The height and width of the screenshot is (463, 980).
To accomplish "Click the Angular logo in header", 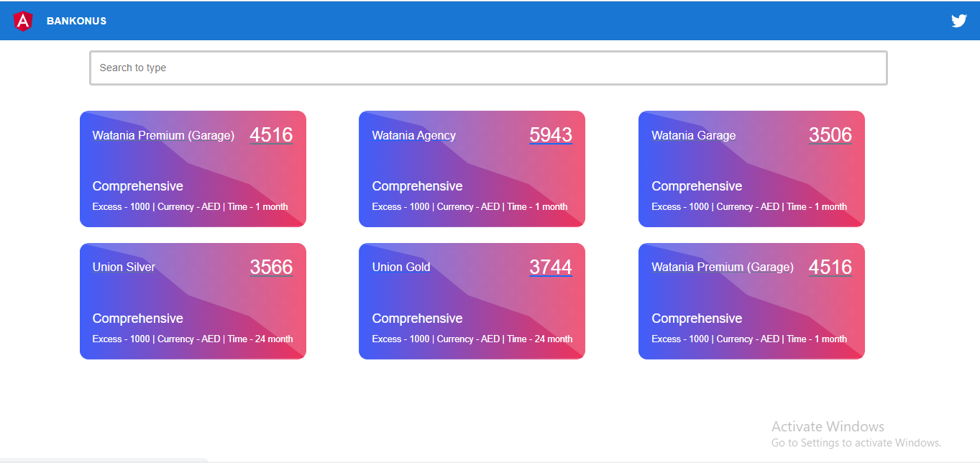I will (23, 21).
